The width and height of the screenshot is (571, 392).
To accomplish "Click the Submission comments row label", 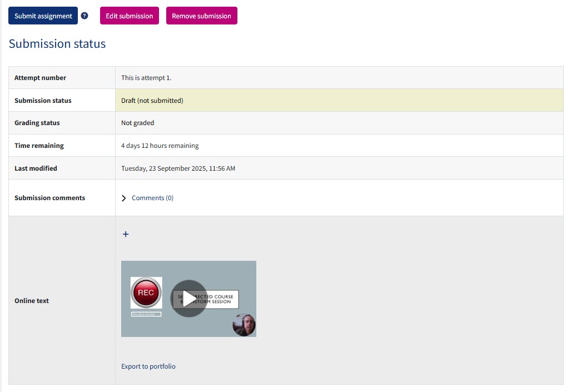I will pos(49,197).
